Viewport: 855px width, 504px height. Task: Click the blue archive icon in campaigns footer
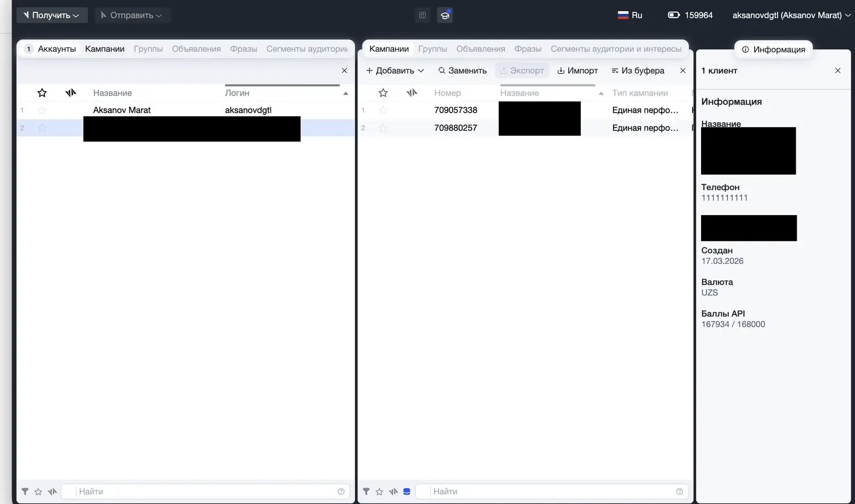[407, 491]
